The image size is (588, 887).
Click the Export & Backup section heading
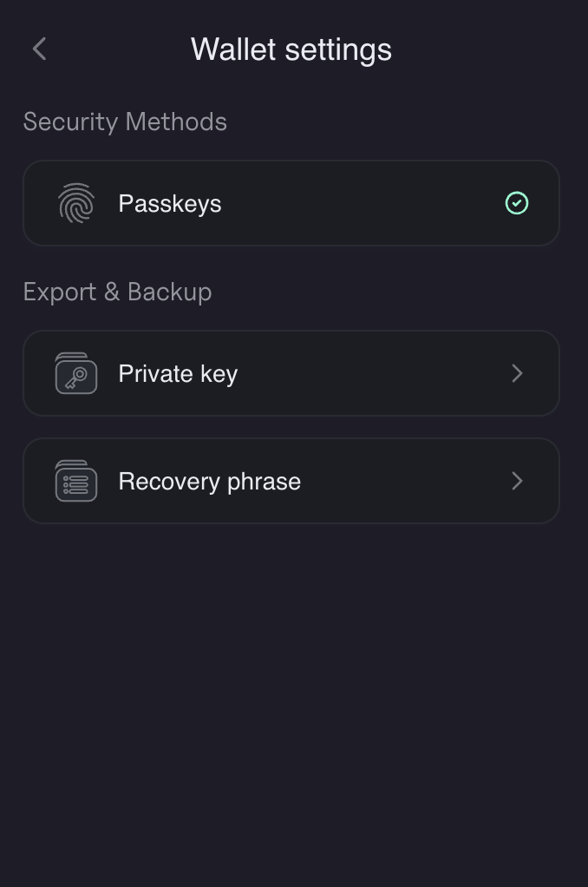tap(118, 292)
